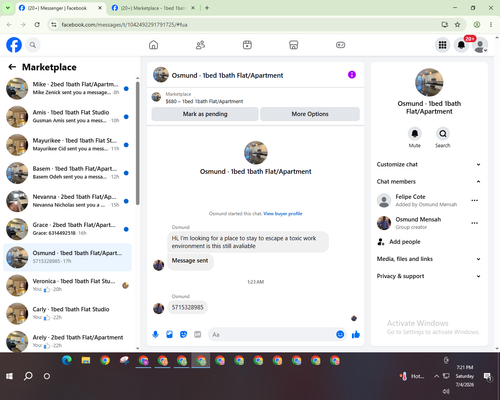Choose a GIF icon

[198, 334]
